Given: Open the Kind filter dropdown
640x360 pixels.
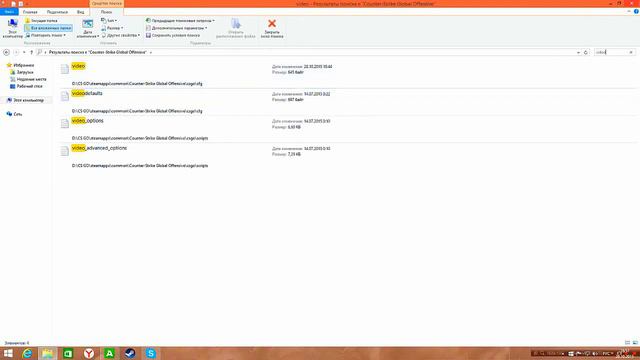Looking at the screenshot, I should click(x=109, y=20).
